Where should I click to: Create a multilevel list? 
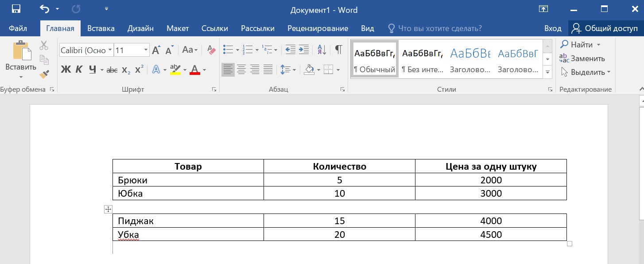tap(267, 50)
